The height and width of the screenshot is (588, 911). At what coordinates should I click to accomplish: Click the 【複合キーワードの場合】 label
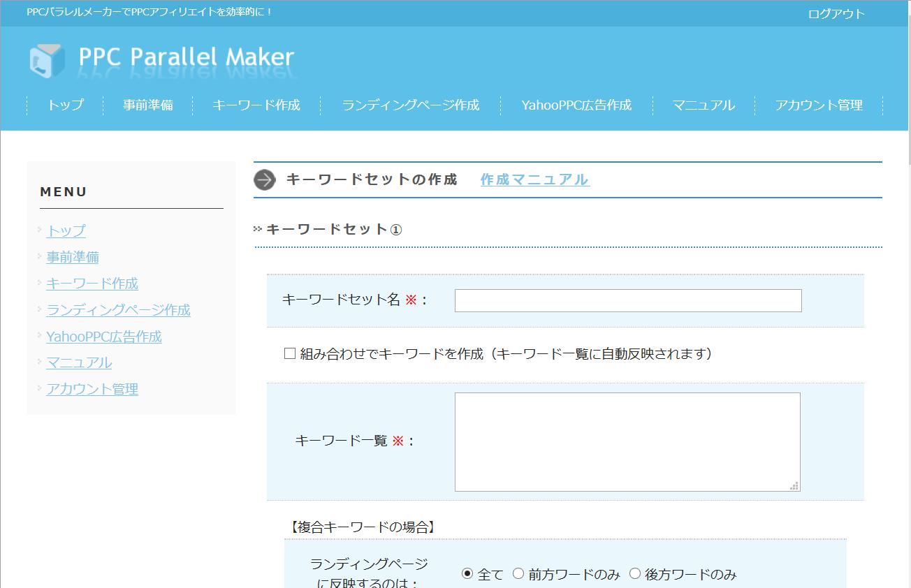362,527
